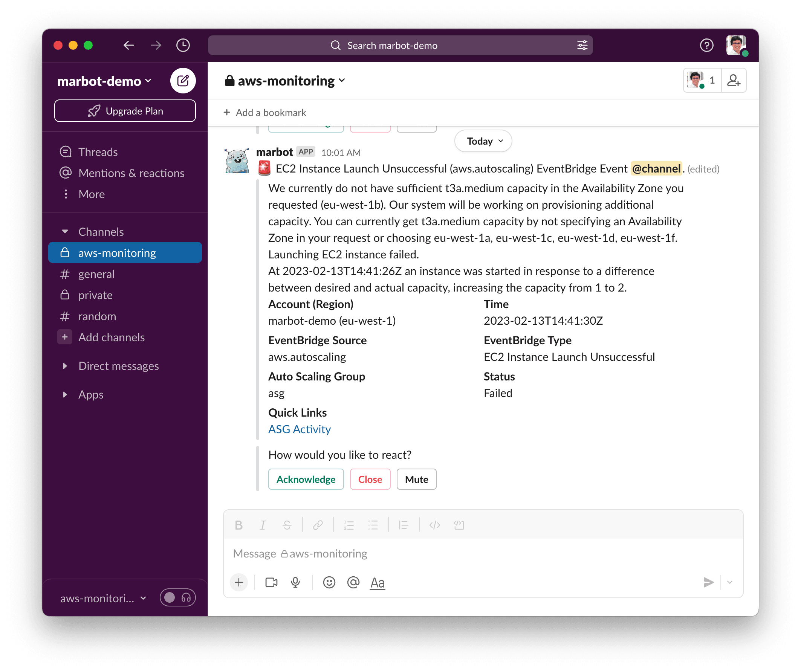Screen dimensions: 801x672
Task: Click Add a bookmark
Action: 265,113
